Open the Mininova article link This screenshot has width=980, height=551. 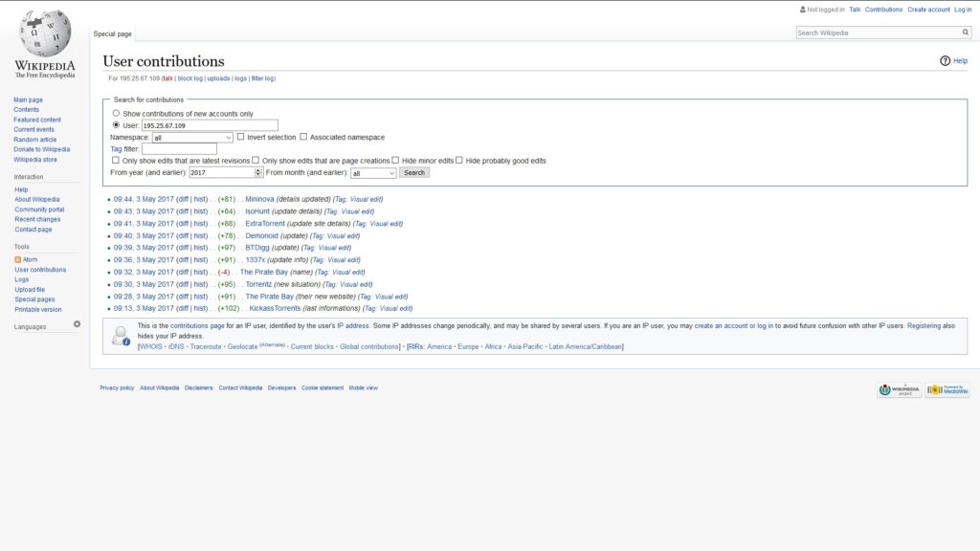[x=259, y=199]
